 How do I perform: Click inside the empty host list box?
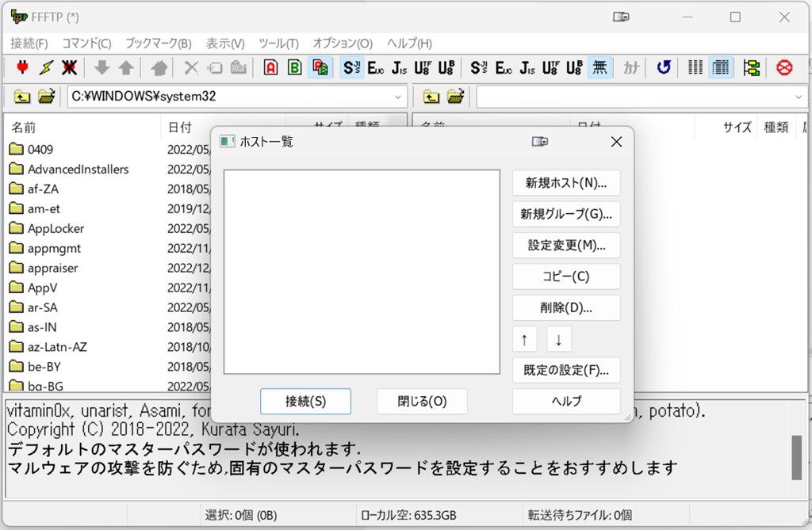coord(362,272)
